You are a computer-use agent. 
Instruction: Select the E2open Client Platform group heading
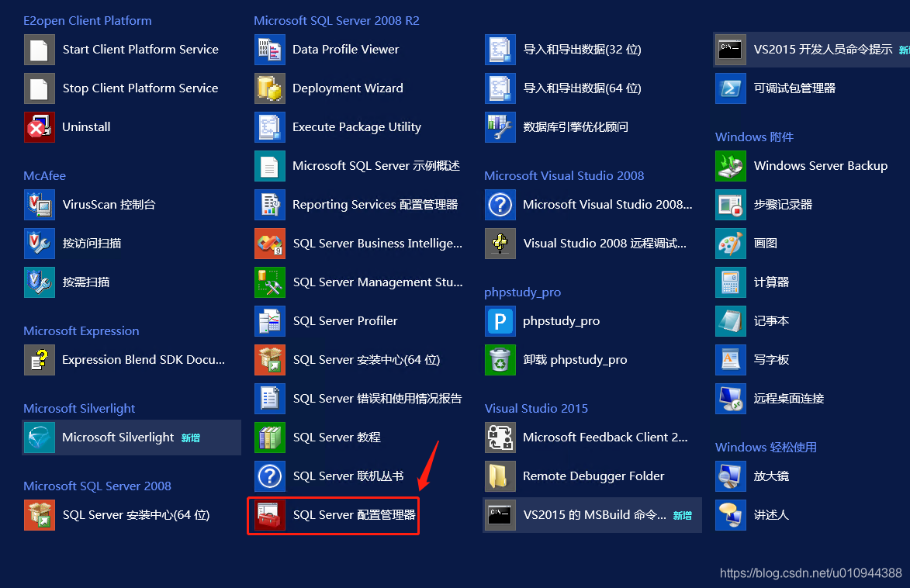[x=88, y=21]
